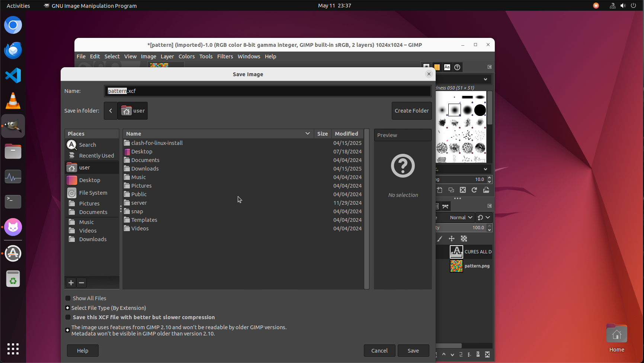Image resolution: width=644 pixels, height=363 pixels.
Task: Go back with the path arrow button
Action: (x=110, y=111)
